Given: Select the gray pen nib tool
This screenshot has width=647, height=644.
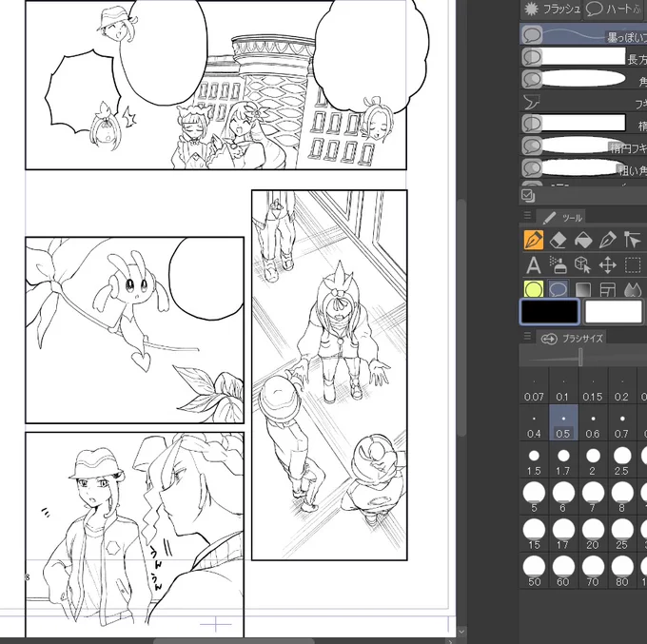Looking at the screenshot, I should [608, 240].
